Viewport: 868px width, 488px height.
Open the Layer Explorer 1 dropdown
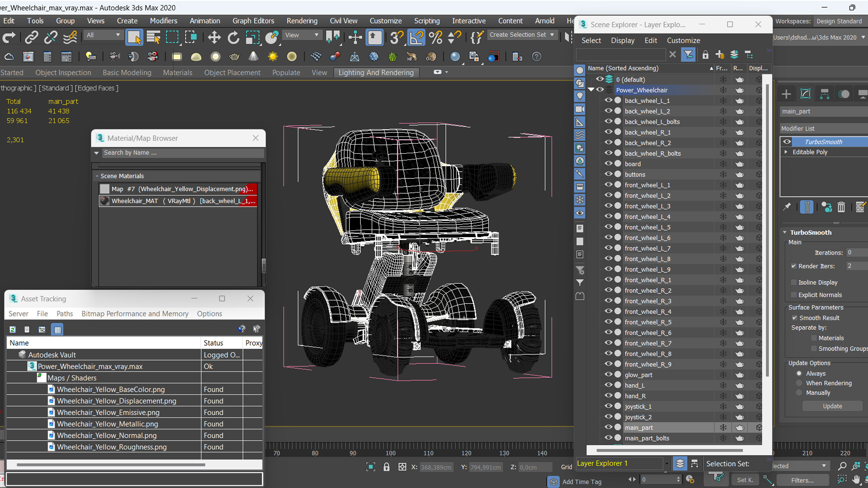[x=666, y=464]
